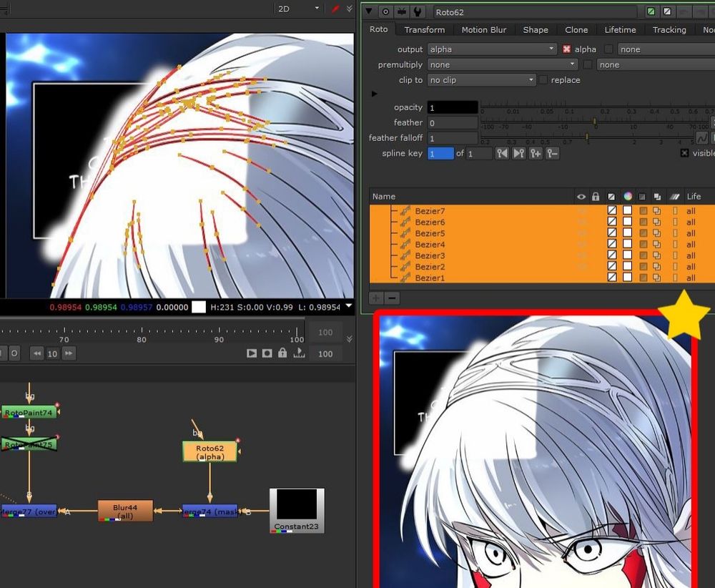715x588 pixels.
Task: Click the green node color icon
Action: point(651,12)
